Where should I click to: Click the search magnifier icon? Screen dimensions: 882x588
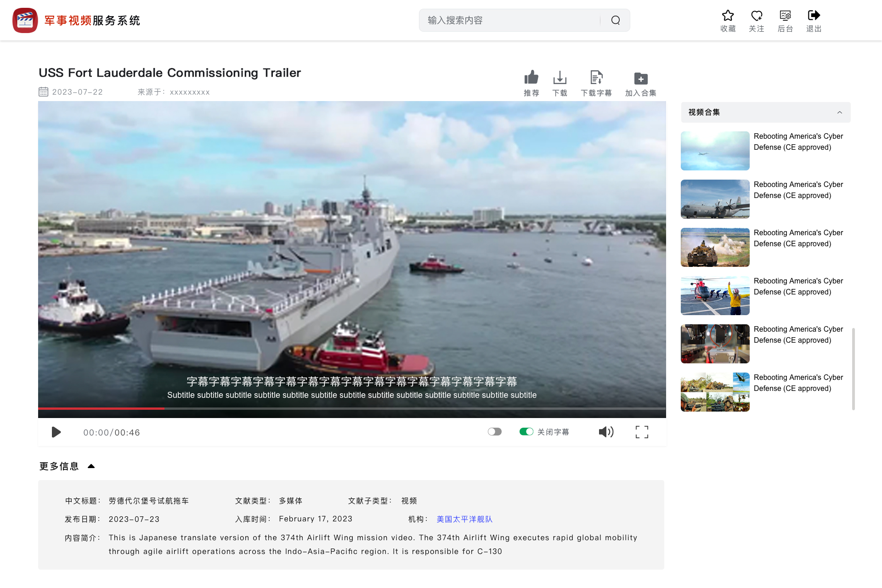616,20
